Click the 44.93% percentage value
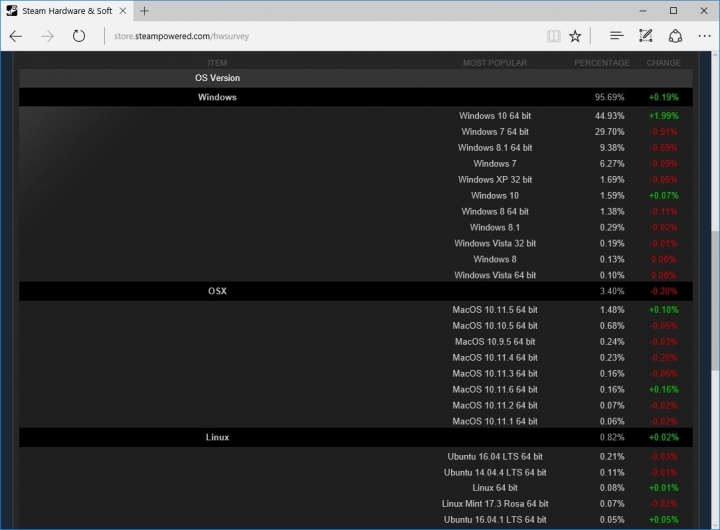This screenshot has width=720, height=530. point(609,116)
